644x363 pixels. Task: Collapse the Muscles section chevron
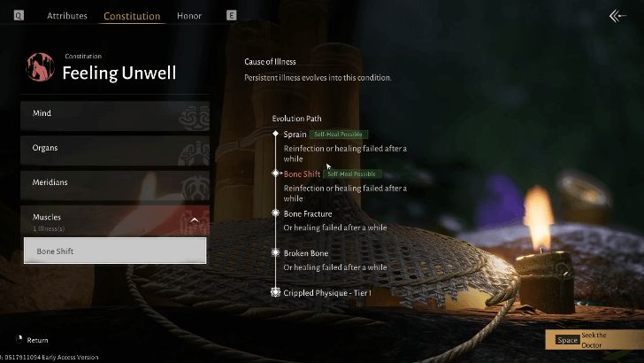pyautogui.click(x=195, y=220)
